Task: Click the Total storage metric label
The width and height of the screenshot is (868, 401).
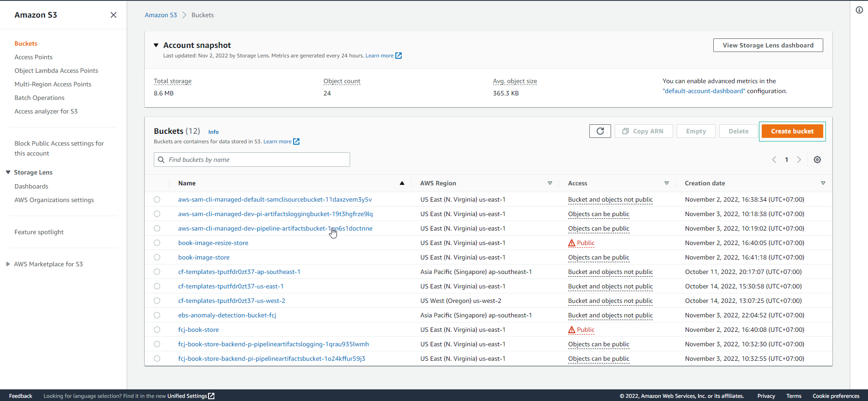Action: coord(173,81)
